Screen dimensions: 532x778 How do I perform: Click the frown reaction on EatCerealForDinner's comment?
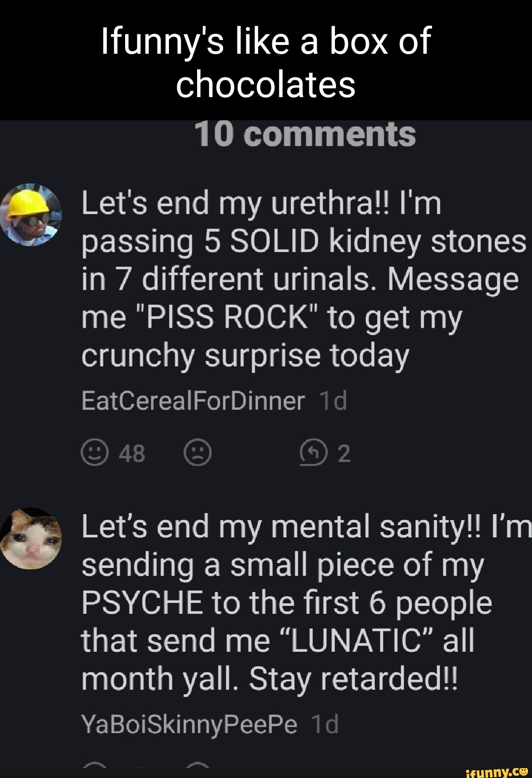coord(198,453)
